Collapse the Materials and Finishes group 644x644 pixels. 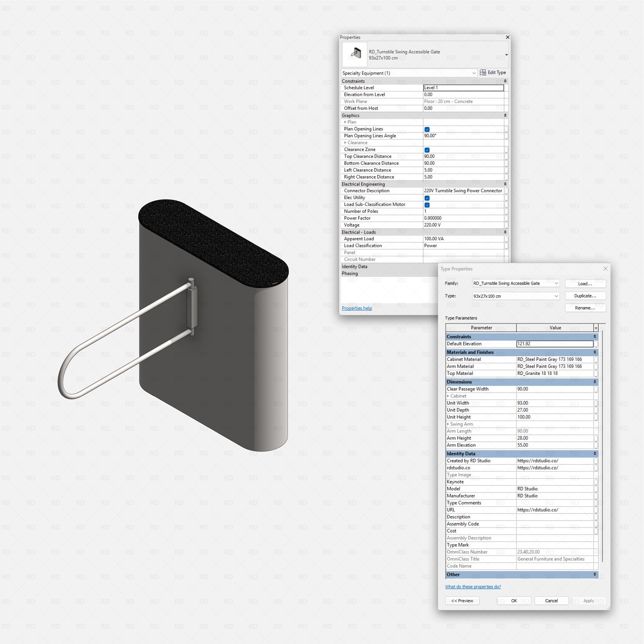click(x=595, y=352)
